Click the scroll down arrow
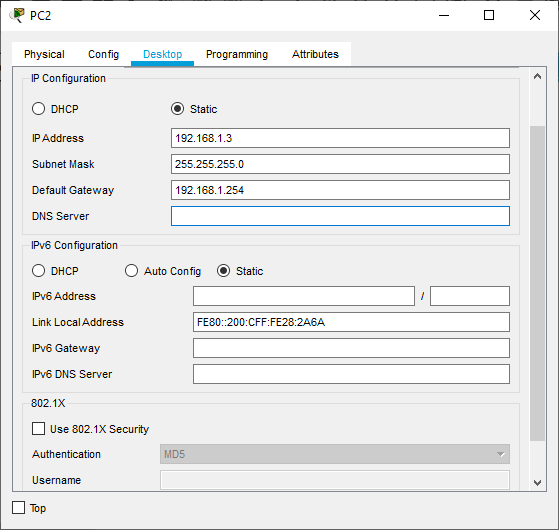Screen dimensions: 559x530 538,483
